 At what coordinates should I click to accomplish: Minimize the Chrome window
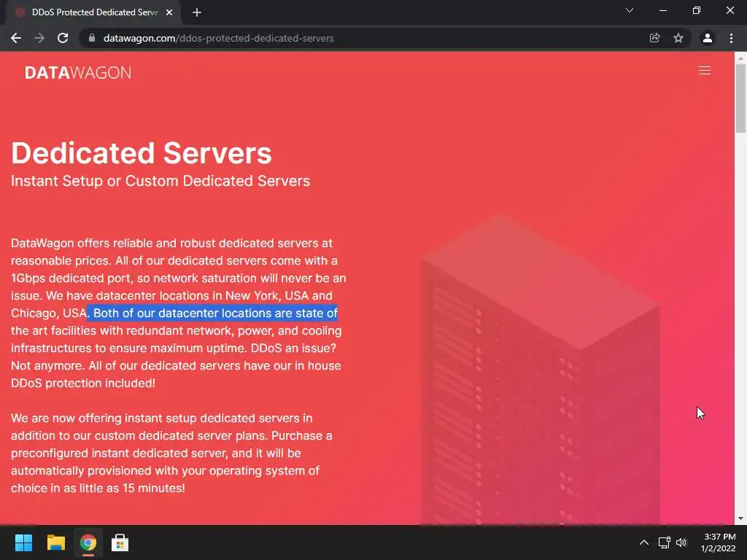(x=662, y=10)
